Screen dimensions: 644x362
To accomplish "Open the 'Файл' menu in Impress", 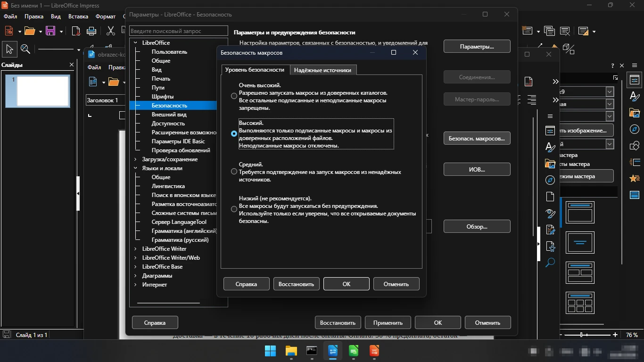I will click(x=10, y=16).
